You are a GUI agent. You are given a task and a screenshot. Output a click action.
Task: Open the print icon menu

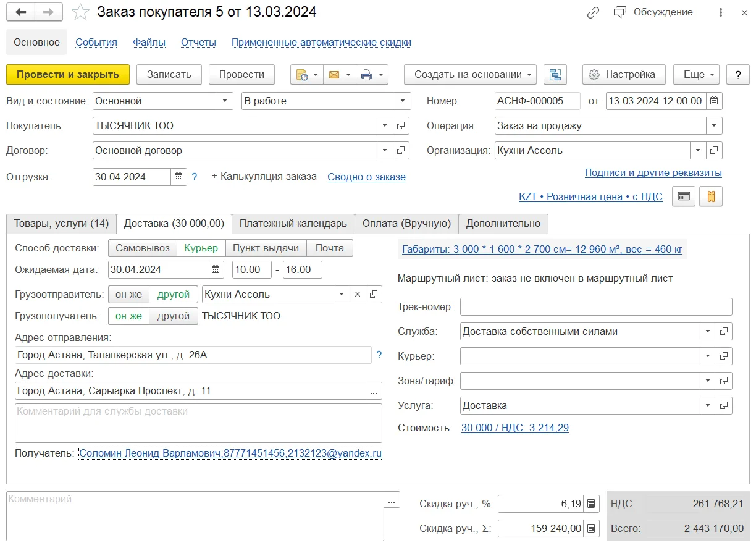tap(372, 75)
